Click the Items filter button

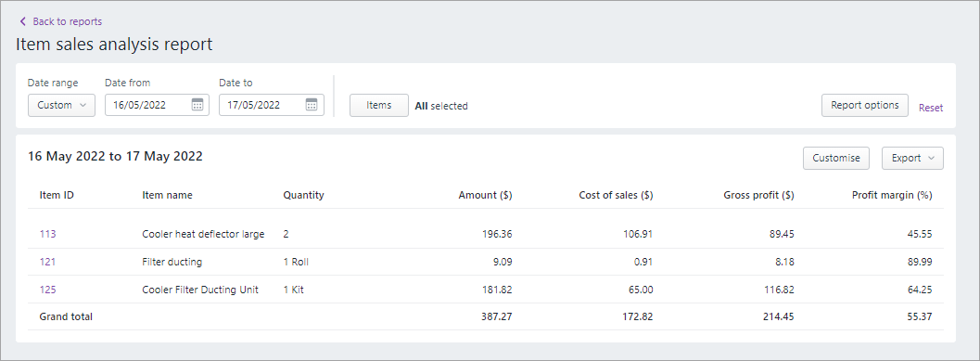coord(379,105)
